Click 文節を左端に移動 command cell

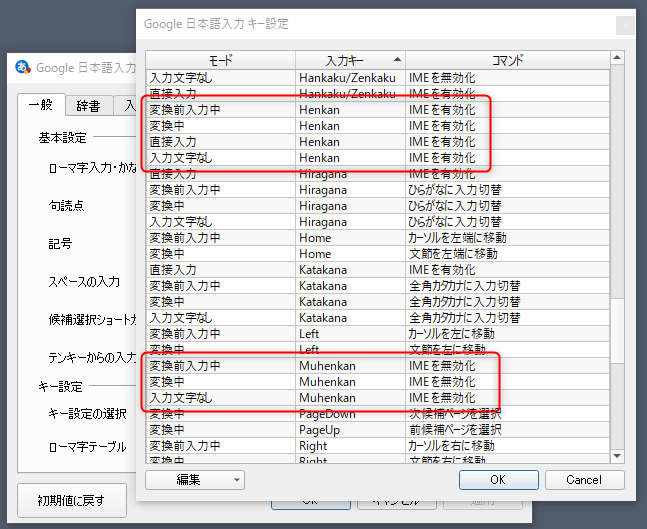508,254
